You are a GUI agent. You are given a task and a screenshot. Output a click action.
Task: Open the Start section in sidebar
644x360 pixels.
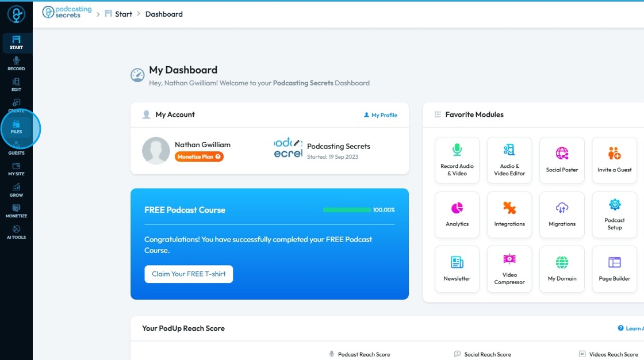pyautogui.click(x=17, y=43)
